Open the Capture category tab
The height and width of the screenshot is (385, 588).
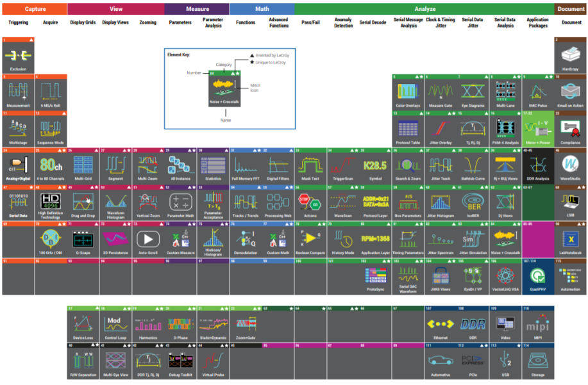click(34, 9)
